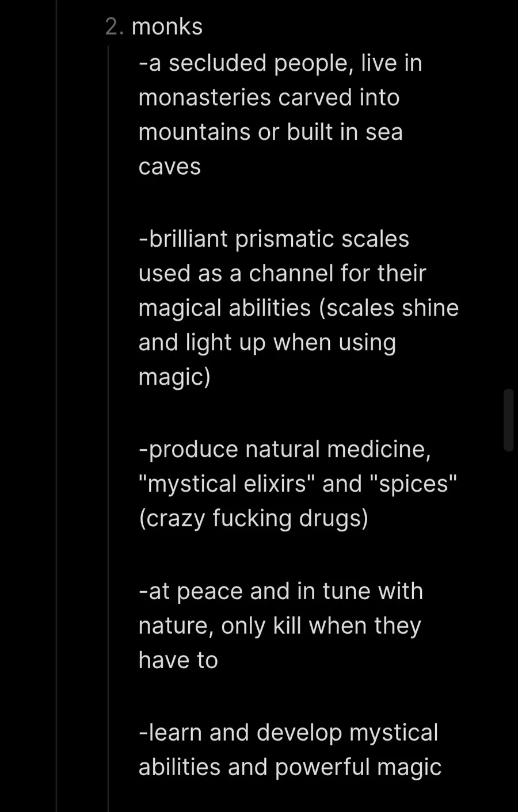Click the list number "2."
The width and height of the screenshot is (518, 812).
click(115, 27)
